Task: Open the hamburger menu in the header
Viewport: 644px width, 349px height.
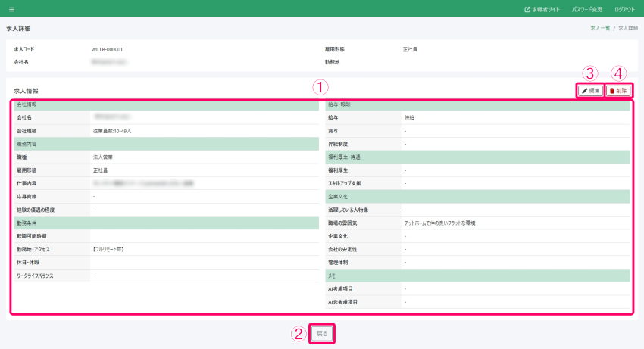Action: pos(11,9)
